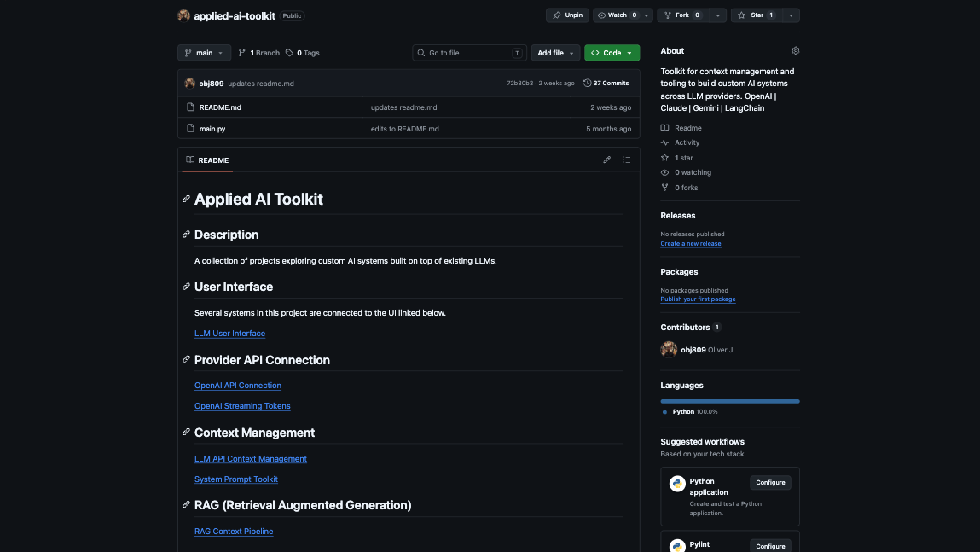The width and height of the screenshot is (980, 552).
Task: Open the main branch selector dropdown
Action: [x=205, y=53]
